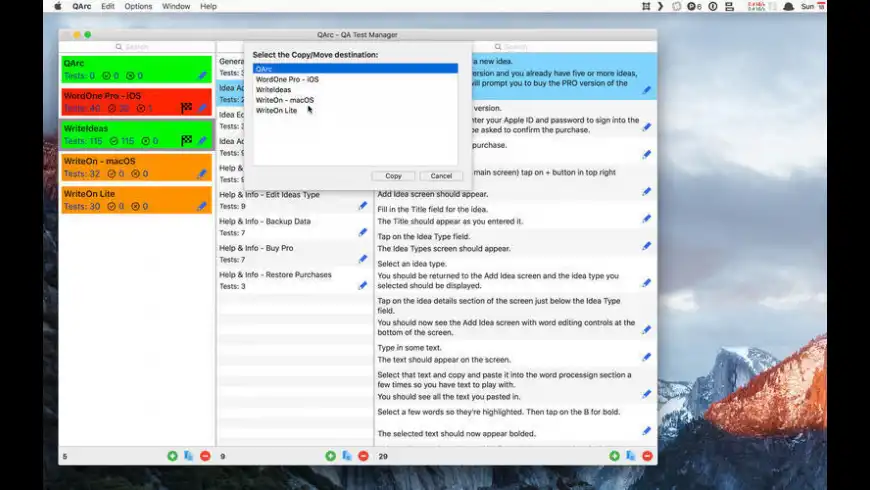Screen dimensions: 870x490
Task: Delete the selected test step with the red minus
Action: 647,456
